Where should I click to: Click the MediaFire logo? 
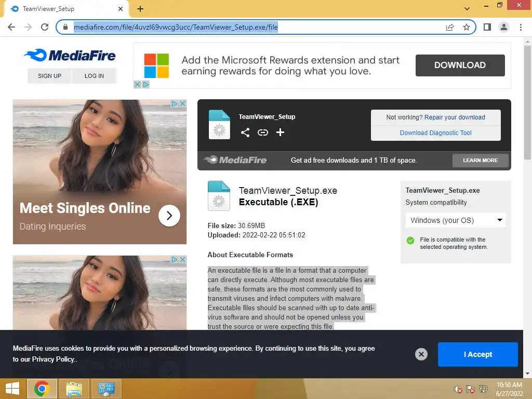(70, 55)
